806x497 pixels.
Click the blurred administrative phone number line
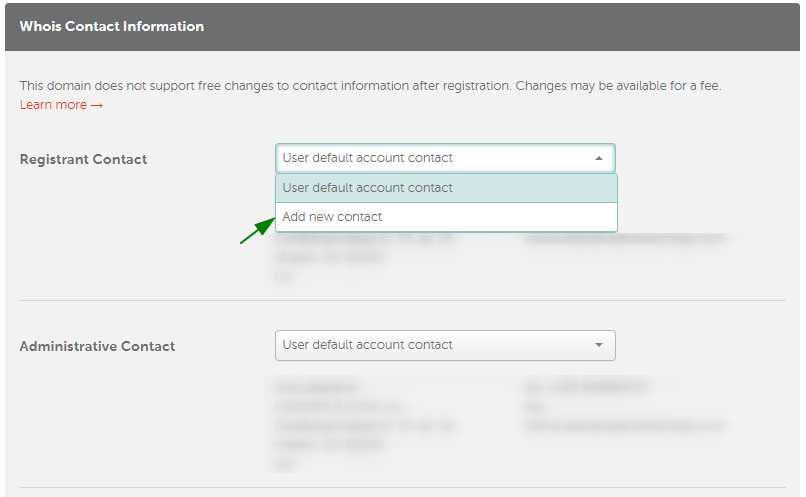pyautogui.click(x=586, y=387)
